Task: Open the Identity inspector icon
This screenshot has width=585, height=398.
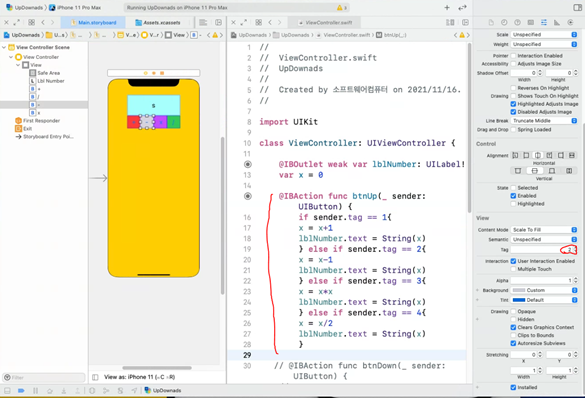Action: [531, 23]
